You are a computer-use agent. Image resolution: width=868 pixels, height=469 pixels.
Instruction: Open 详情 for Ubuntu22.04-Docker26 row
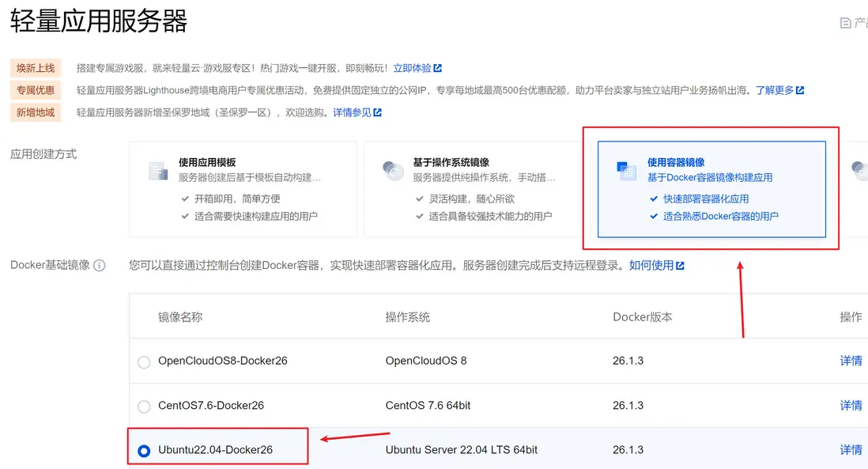851,449
